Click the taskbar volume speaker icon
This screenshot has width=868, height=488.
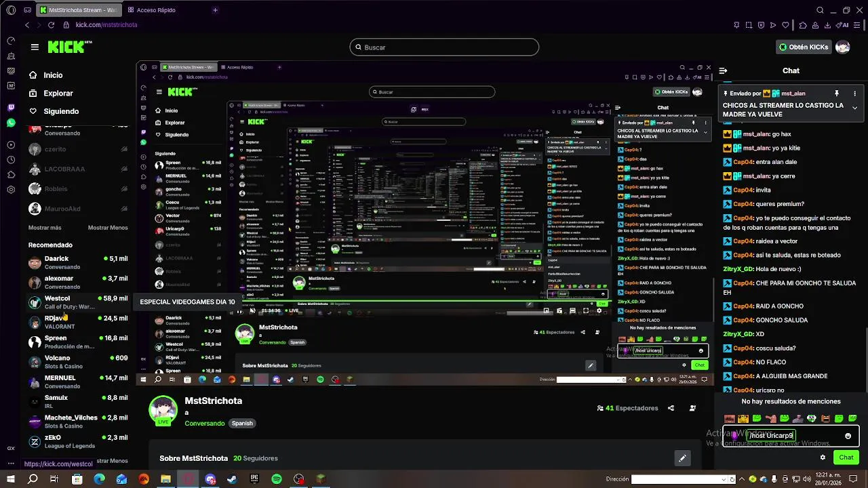tap(808, 479)
